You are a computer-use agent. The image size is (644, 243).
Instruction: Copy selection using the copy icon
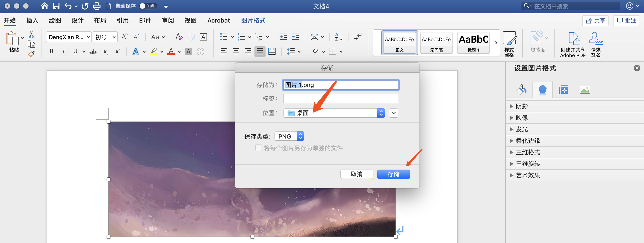tap(31, 44)
